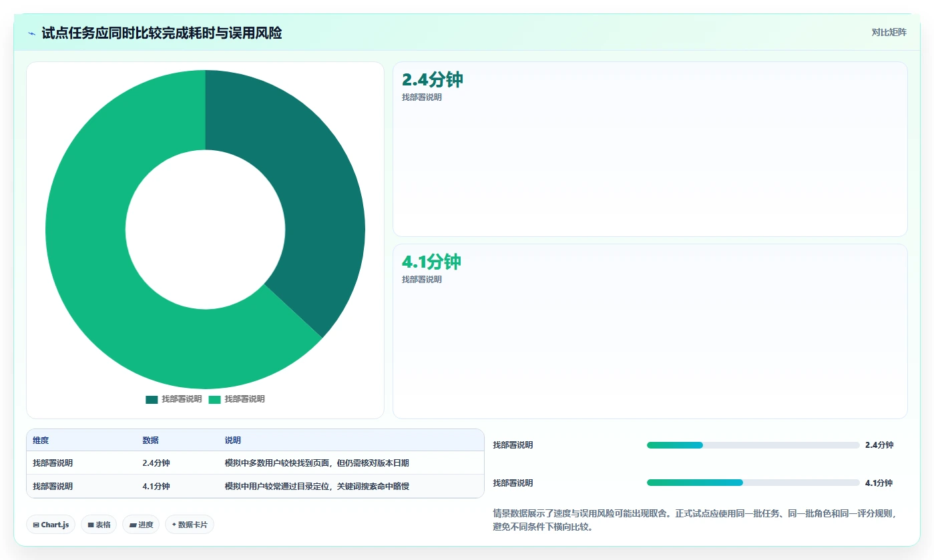Click the 2.4分钟 table cell

tap(156, 463)
